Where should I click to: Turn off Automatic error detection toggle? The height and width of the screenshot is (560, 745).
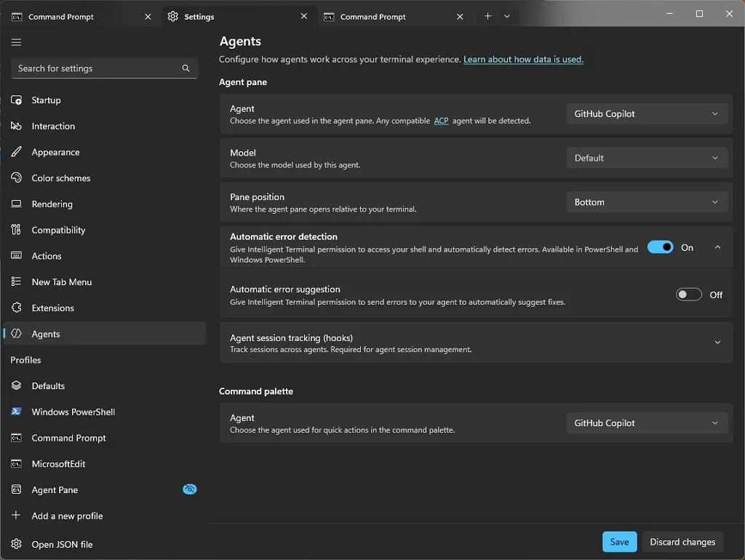661,247
